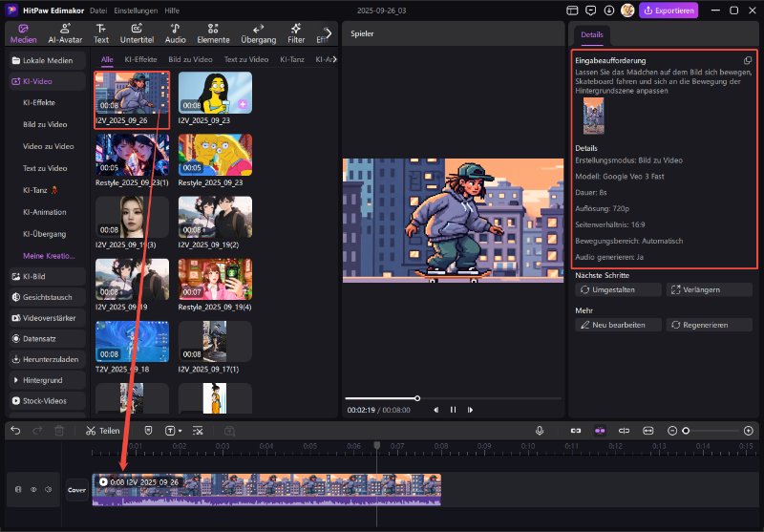Open the download center icon

pos(609,11)
